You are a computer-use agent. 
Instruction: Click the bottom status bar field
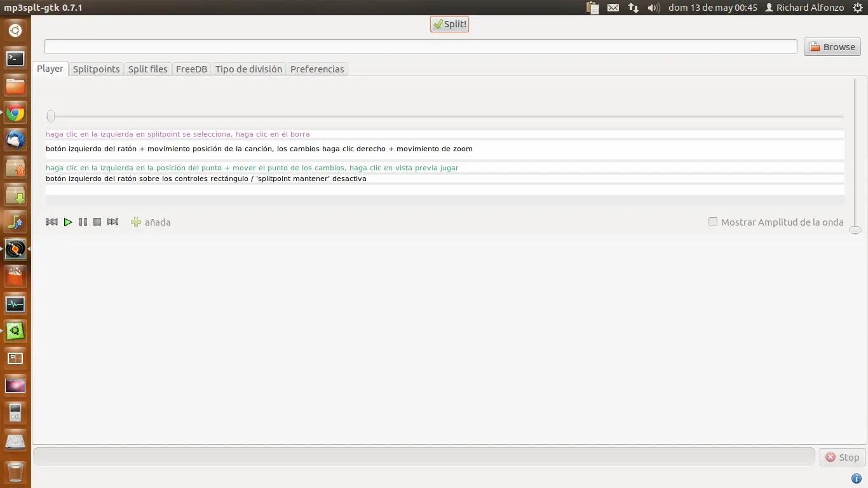pos(424,457)
